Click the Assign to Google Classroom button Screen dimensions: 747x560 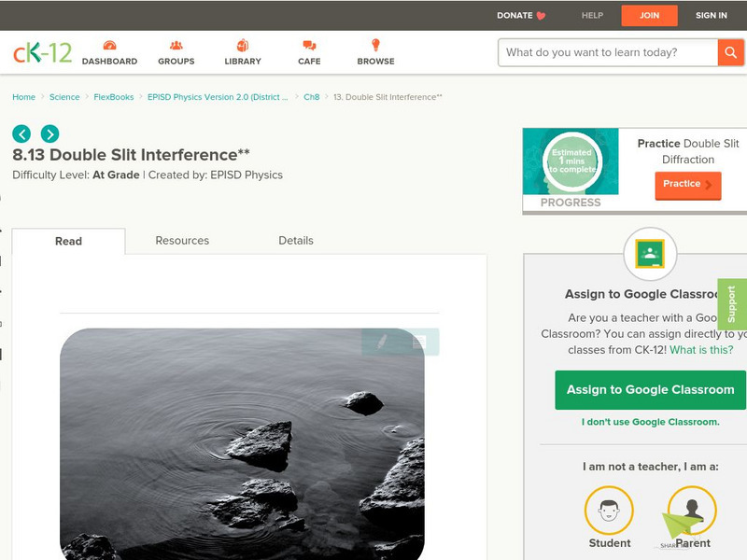(x=650, y=390)
